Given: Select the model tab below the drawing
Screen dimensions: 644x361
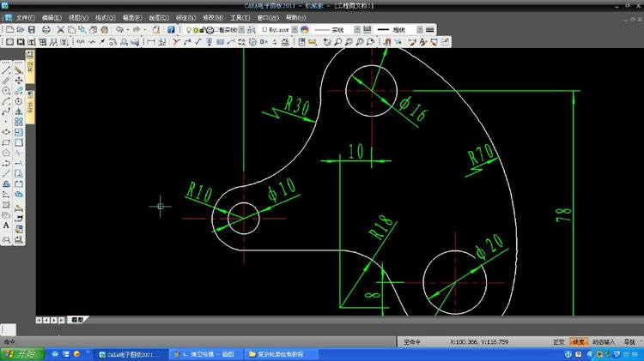Looking at the screenshot, I should (77, 320).
